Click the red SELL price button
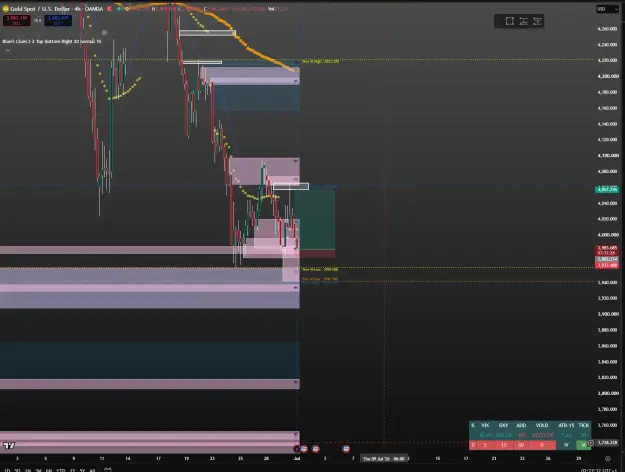 coord(16,20)
